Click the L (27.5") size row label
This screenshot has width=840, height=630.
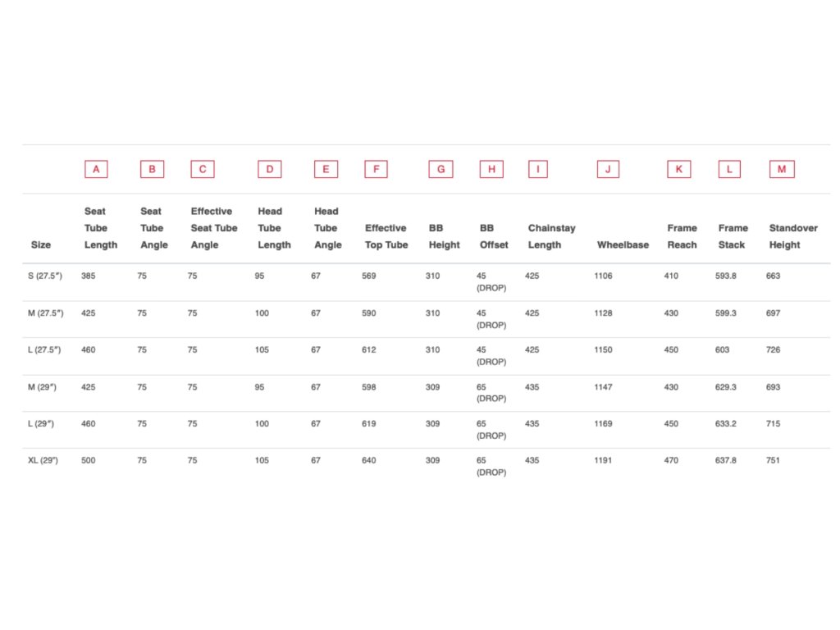tap(44, 349)
